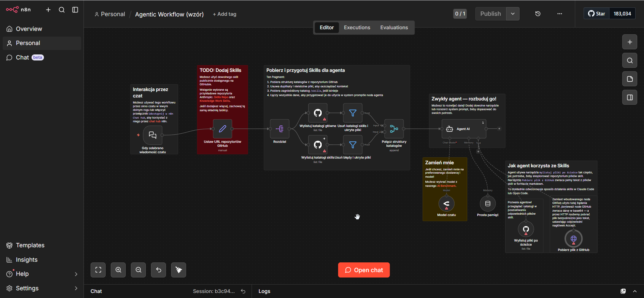Zoom out on the canvas
Screen dimensions: 644x298
tap(139, 270)
